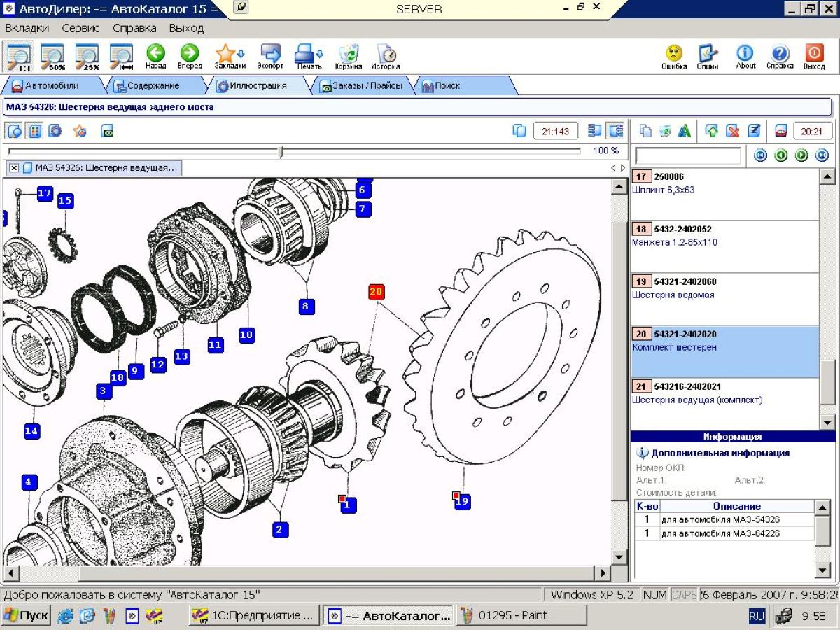Click the star bookmark icon in illustration toolbar
This screenshot has height=630, width=840.
[x=80, y=131]
